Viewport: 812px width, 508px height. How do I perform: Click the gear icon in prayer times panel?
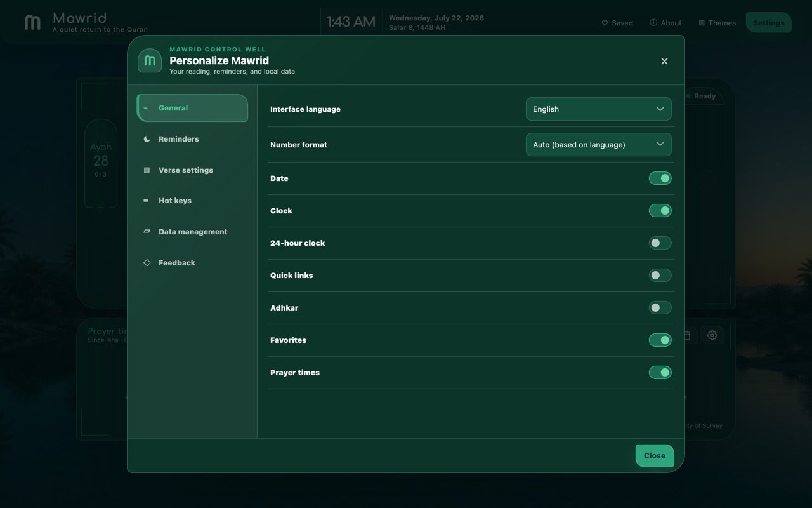point(712,335)
